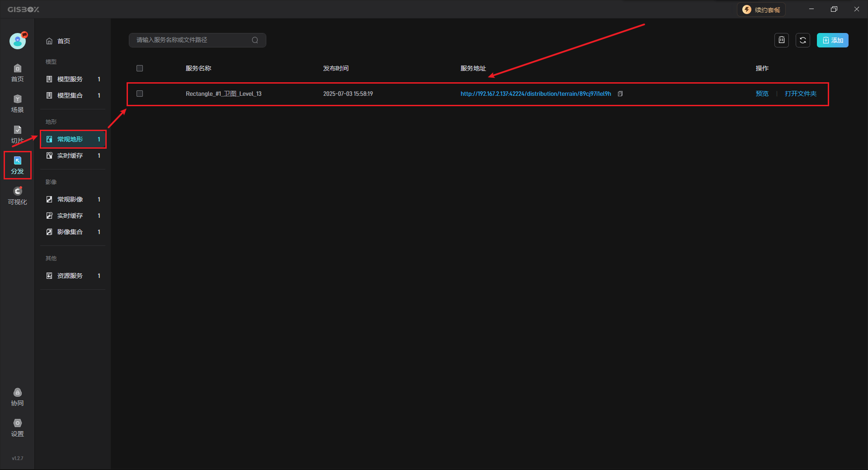The width and height of the screenshot is (868, 470).
Task: Close the GISBOX window
Action: click(857, 9)
